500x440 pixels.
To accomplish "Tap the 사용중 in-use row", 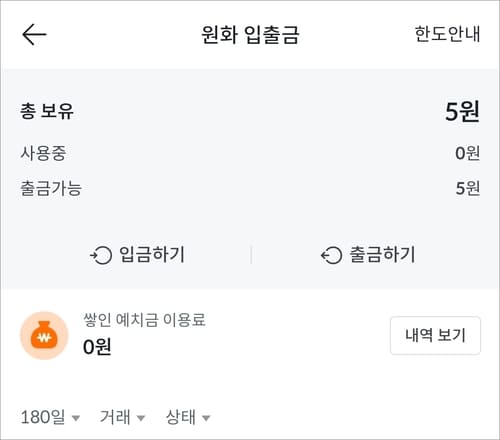I will tap(250, 153).
